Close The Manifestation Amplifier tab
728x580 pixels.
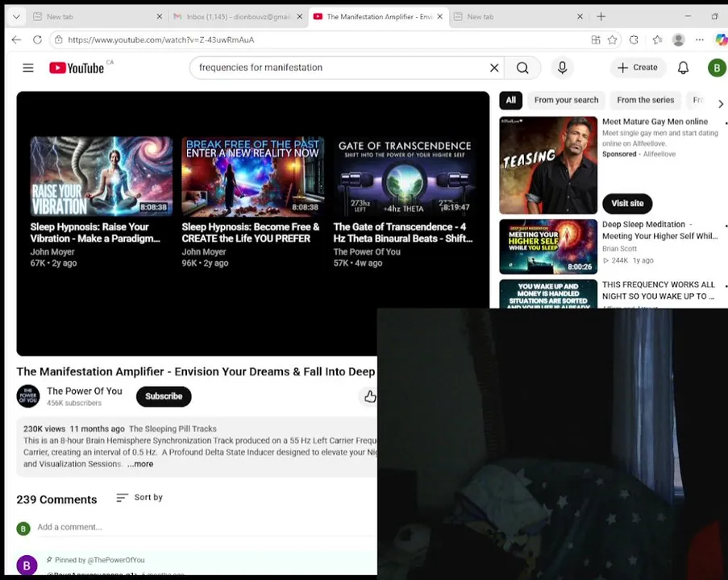pos(439,17)
